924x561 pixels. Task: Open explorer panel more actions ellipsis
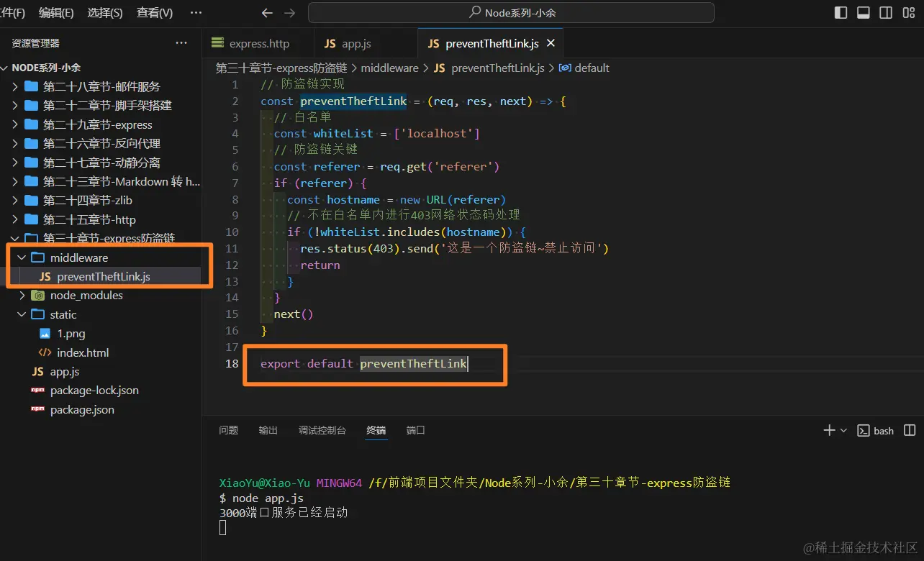click(181, 43)
